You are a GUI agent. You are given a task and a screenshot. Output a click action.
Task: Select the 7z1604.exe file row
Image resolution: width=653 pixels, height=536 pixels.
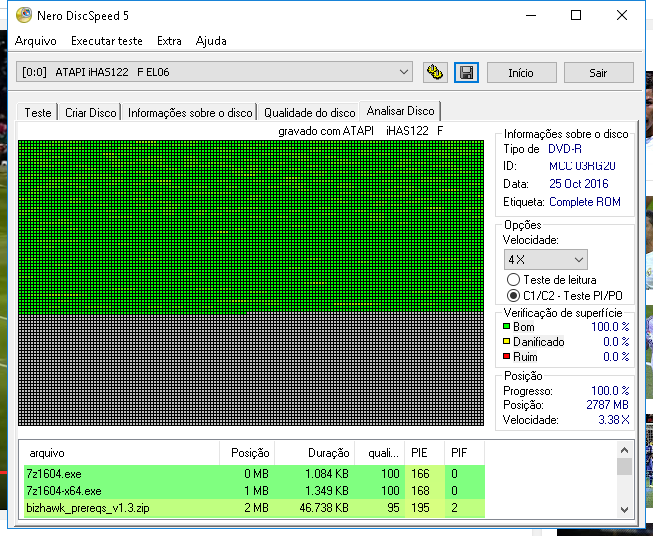(254, 474)
